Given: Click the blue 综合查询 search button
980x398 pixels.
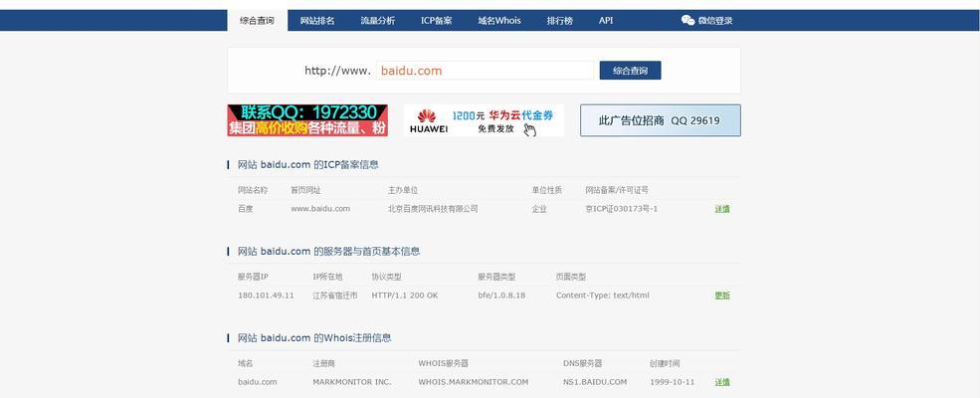Looking at the screenshot, I should point(630,71).
